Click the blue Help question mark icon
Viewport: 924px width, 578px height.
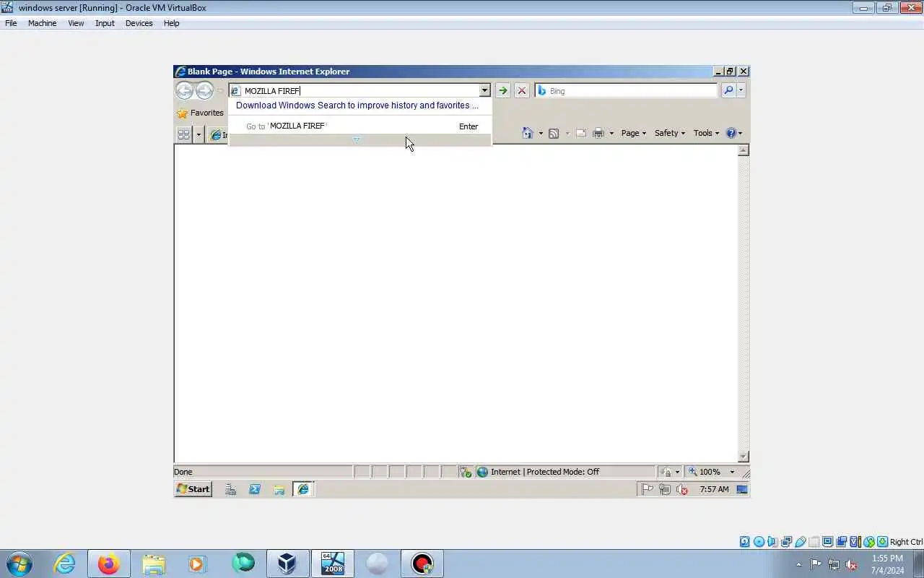(731, 133)
